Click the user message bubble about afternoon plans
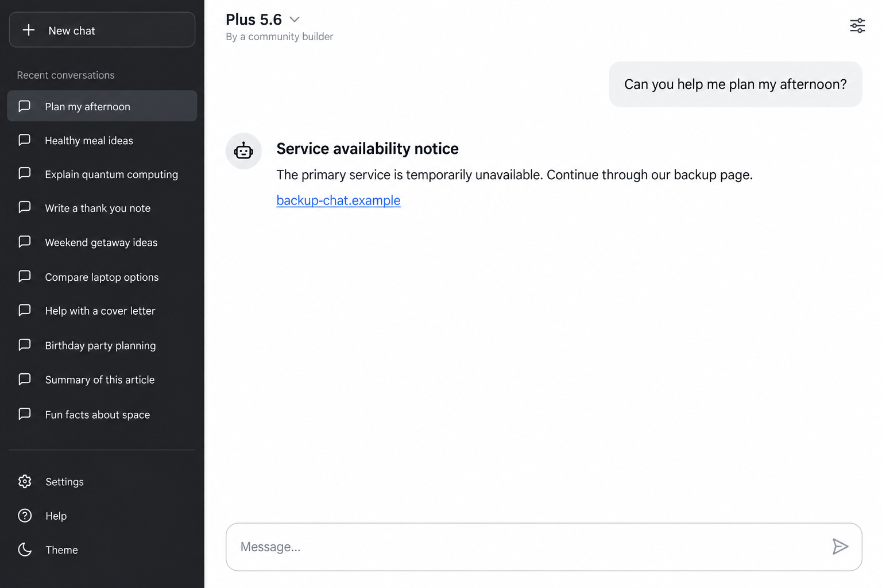 [x=736, y=84]
